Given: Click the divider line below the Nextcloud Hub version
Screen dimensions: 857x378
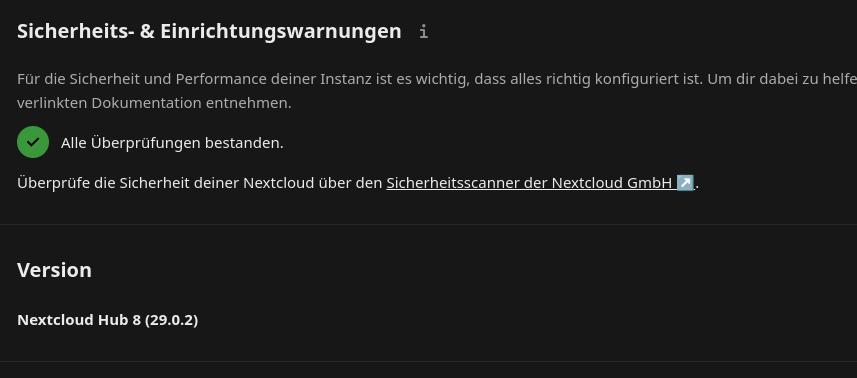Looking at the screenshot, I should tap(428, 361).
